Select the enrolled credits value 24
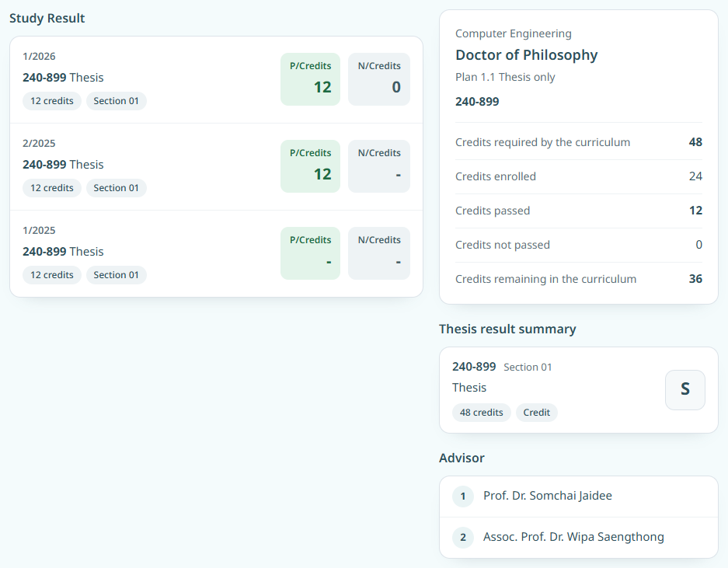The width and height of the screenshot is (728, 568). pos(695,176)
